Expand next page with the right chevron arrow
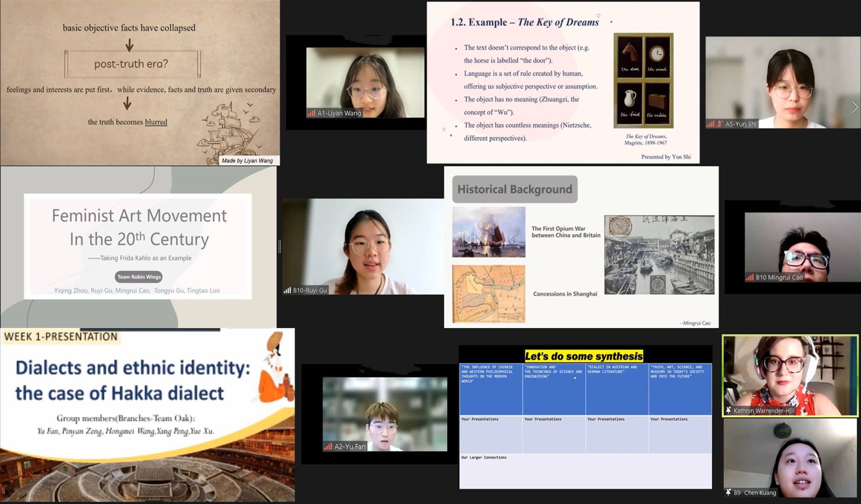Screen dimensions: 861x504 point(854,107)
